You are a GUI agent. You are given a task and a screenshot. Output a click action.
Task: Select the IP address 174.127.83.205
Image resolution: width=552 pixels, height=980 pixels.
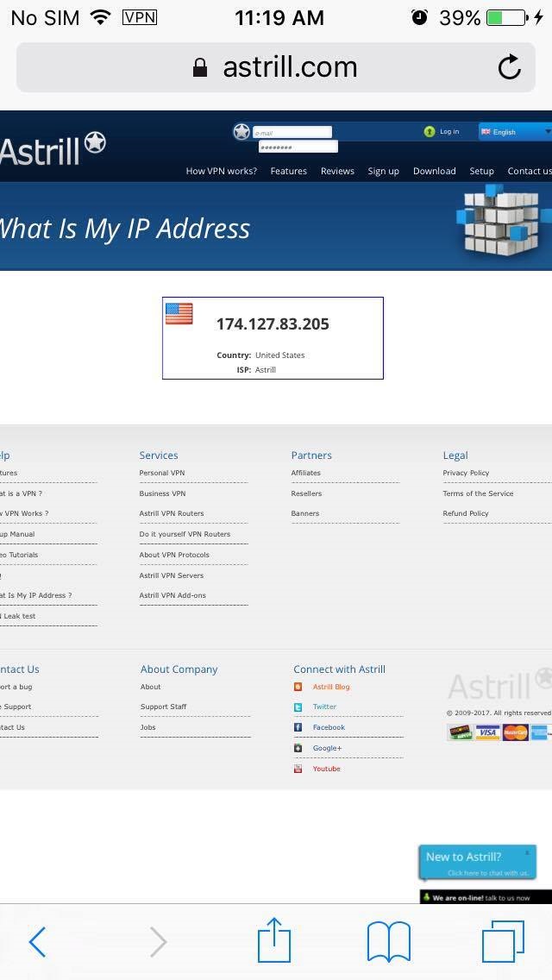point(273,324)
